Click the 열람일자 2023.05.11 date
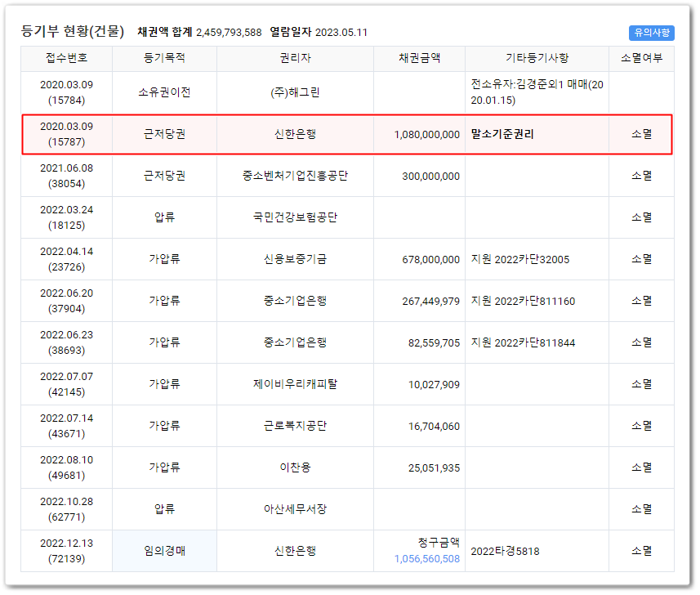Screen dimensions: 700x595 [319, 32]
